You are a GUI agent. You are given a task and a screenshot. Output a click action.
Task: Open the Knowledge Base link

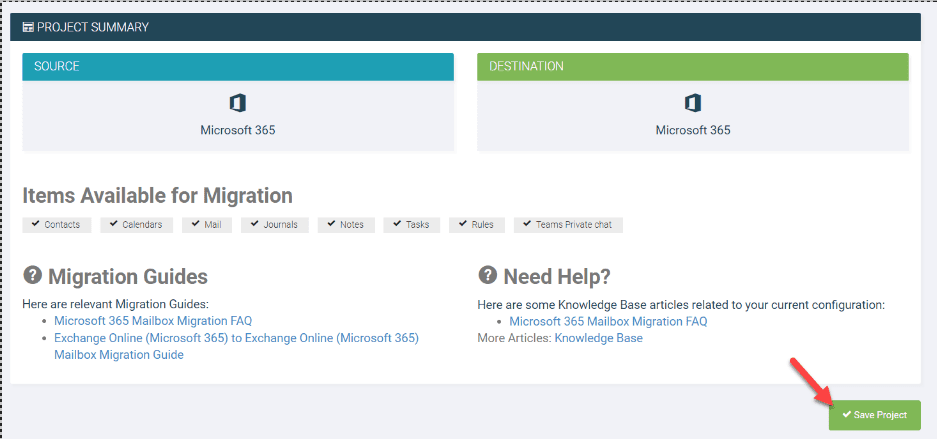599,338
